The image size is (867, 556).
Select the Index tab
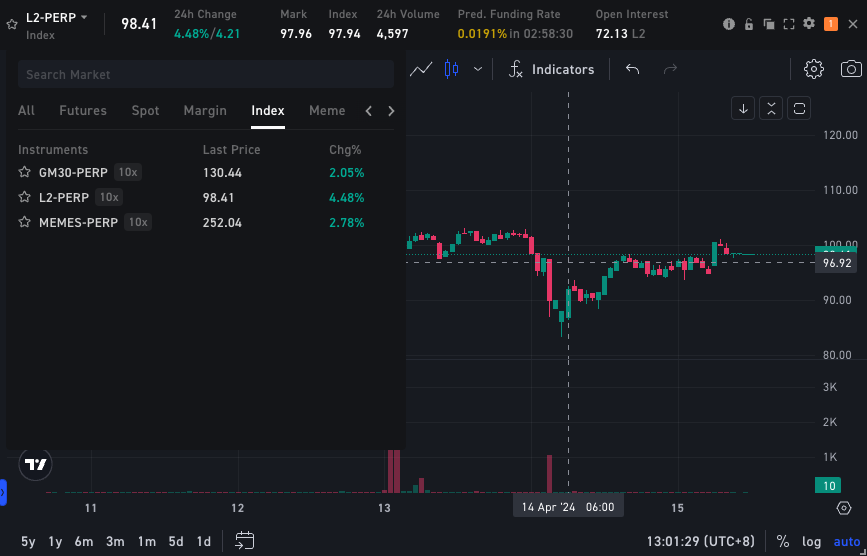(x=268, y=111)
